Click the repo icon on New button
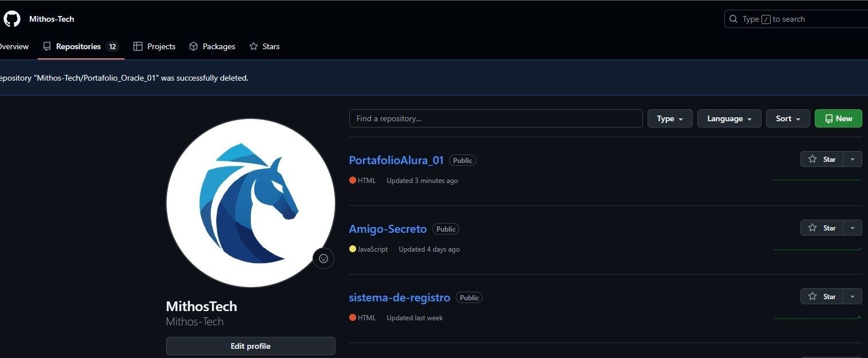Viewport: 868px width, 358px height. click(x=828, y=119)
